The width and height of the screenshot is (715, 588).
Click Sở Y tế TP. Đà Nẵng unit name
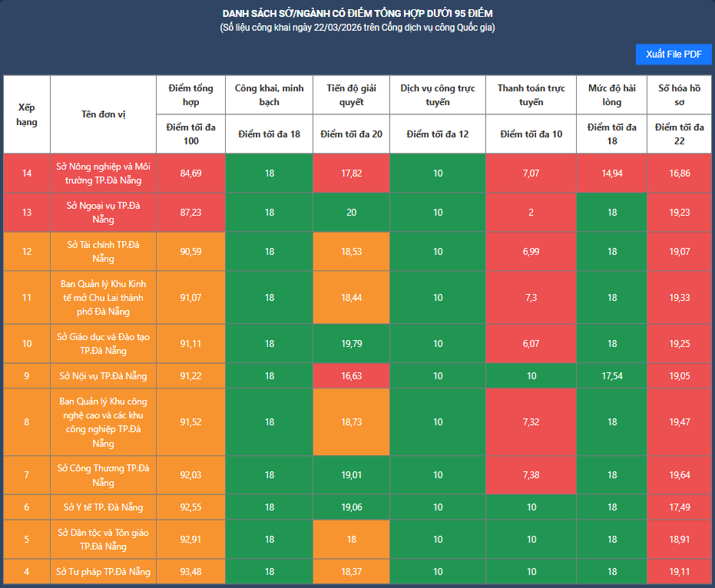pos(104,507)
